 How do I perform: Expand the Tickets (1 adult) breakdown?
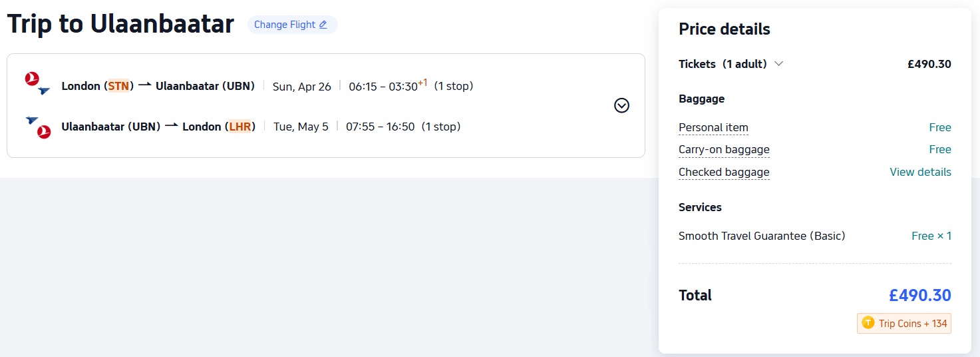click(779, 64)
